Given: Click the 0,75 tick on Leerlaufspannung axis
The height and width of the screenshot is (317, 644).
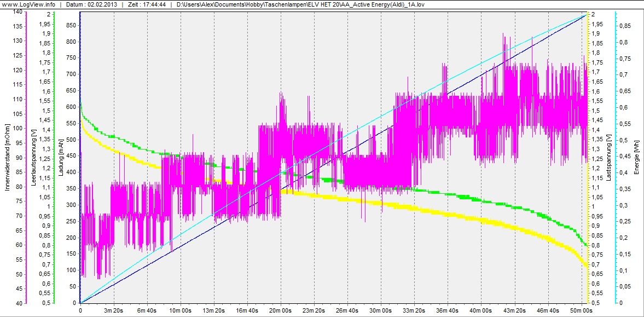Looking at the screenshot, I should [x=45, y=255].
